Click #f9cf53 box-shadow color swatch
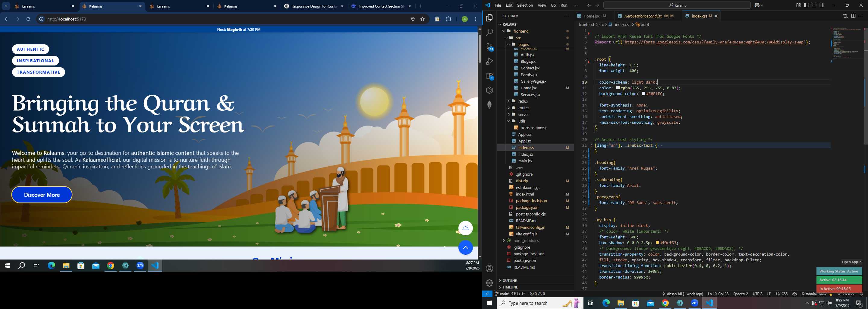Screen dimensions: 868x309 point(657,243)
